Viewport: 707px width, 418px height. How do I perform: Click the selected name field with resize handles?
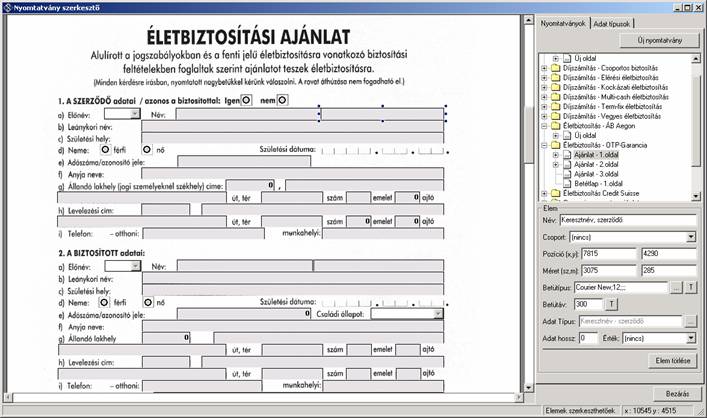pyautogui.click(x=382, y=114)
